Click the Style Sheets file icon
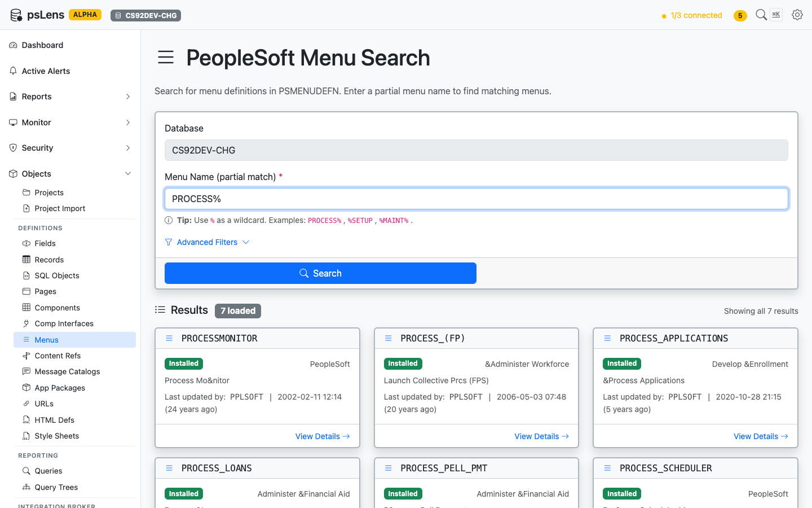The width and height of the screenshot is (812, 508). click(x=27, y=436)
